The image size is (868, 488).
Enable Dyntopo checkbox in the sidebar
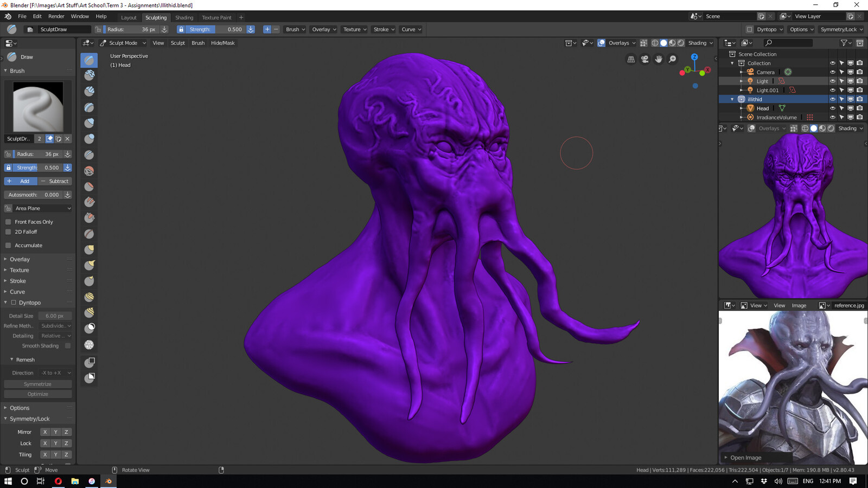click(14, 303)
